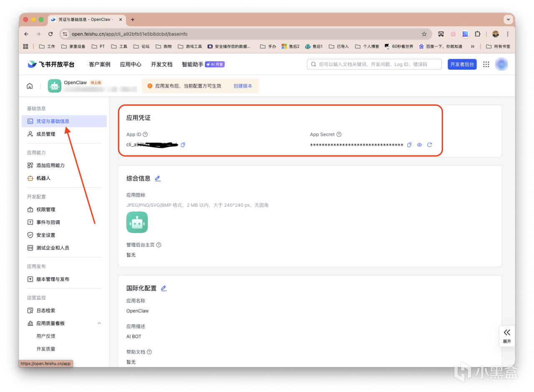This screenshot has width=534, height=392.
Task: Reveal the hidden App Secret
Action: [419, 145]
